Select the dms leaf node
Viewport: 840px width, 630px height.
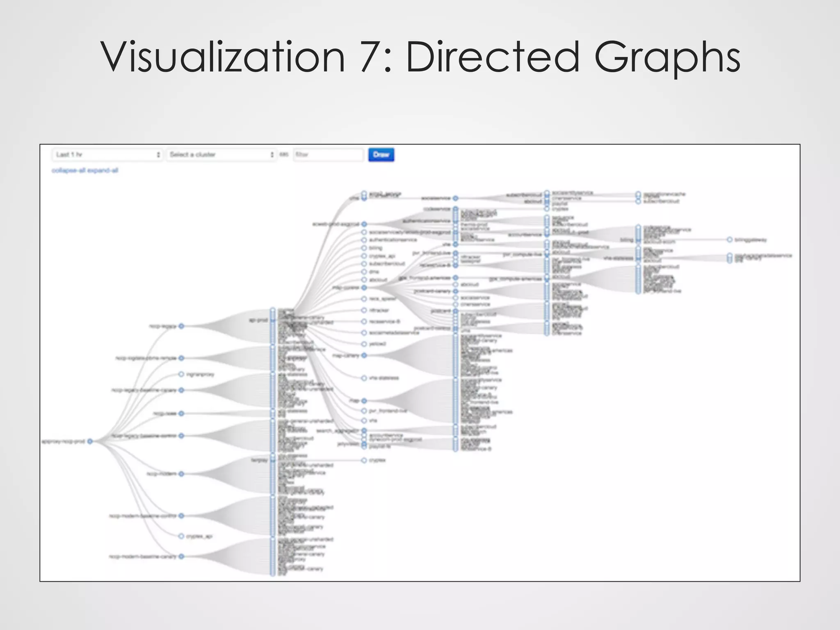point(364,272)
